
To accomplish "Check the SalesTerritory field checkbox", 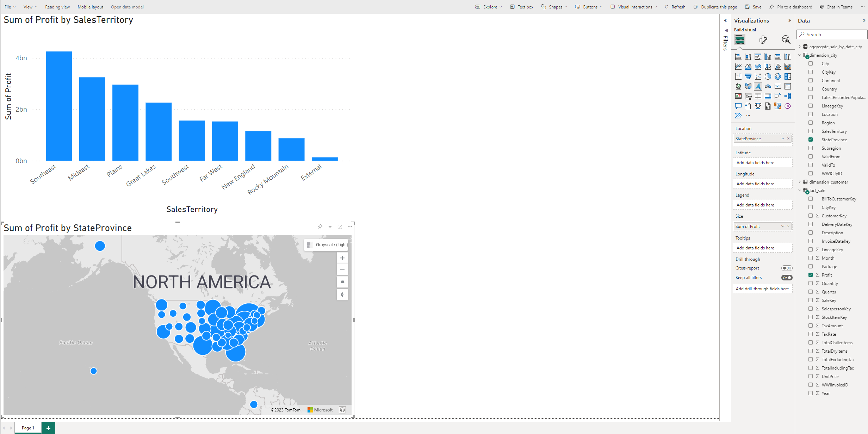I will [811, 131].
